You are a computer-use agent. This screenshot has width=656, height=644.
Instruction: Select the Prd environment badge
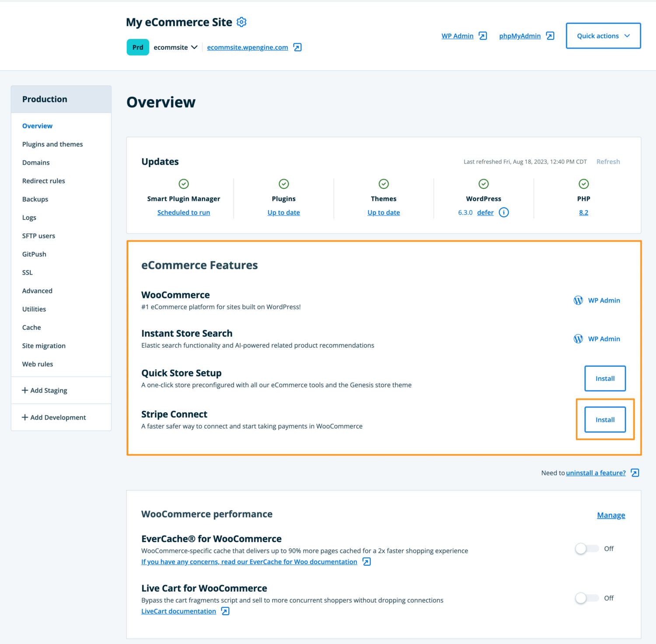pyautogui.click(x=137, y=47)
